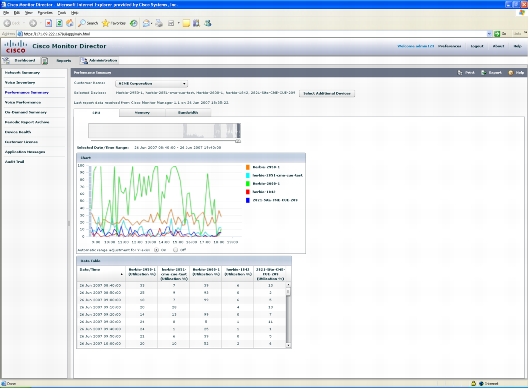Open Audit Trail in the sidebar
530x389 pixels.
(14, 162)
